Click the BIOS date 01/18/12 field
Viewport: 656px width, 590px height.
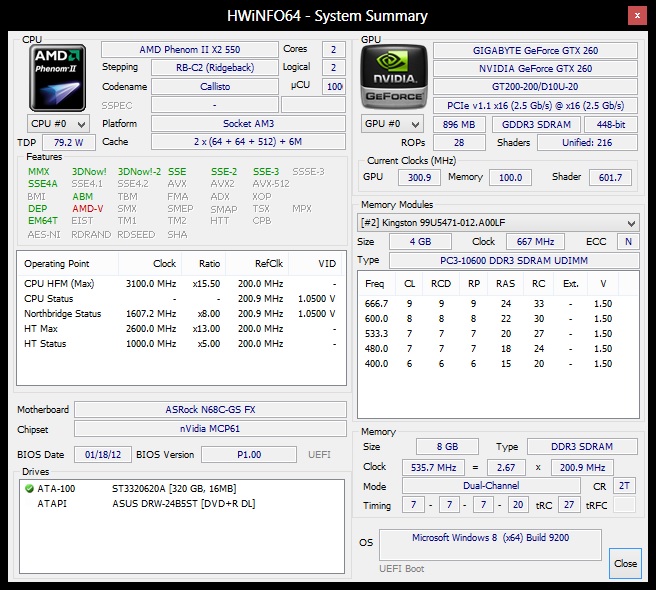(103, 454)
